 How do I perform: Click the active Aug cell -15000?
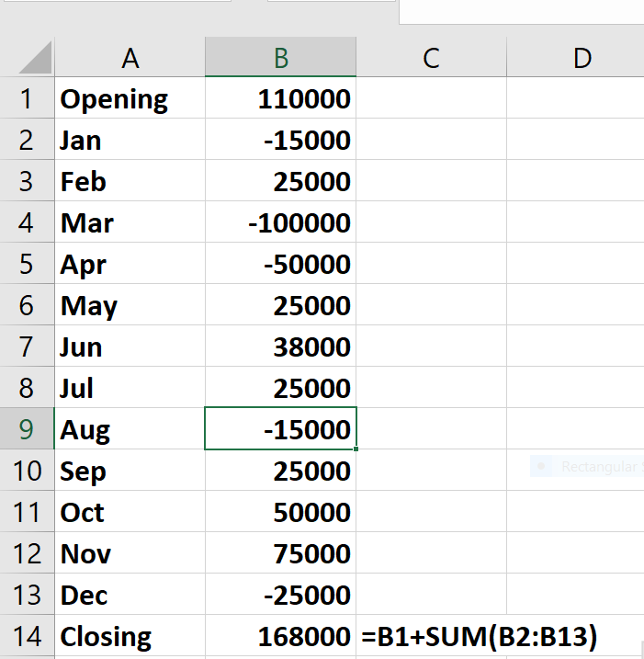(x=280, y=429)
